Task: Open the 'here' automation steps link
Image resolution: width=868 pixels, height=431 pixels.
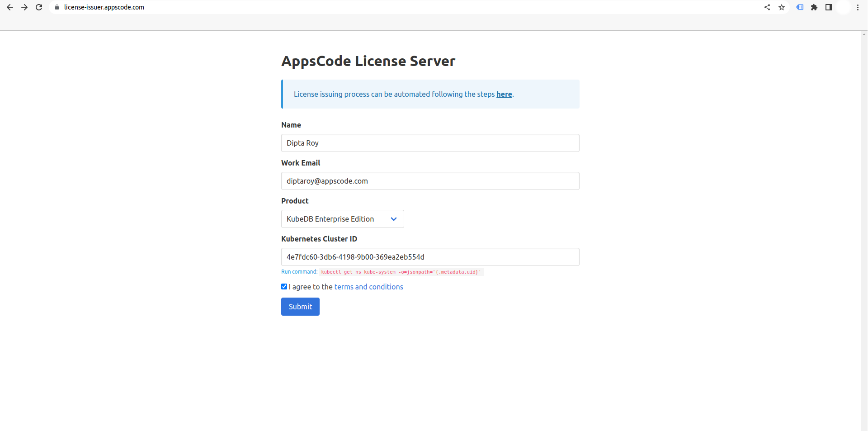Action: [504, 94]
